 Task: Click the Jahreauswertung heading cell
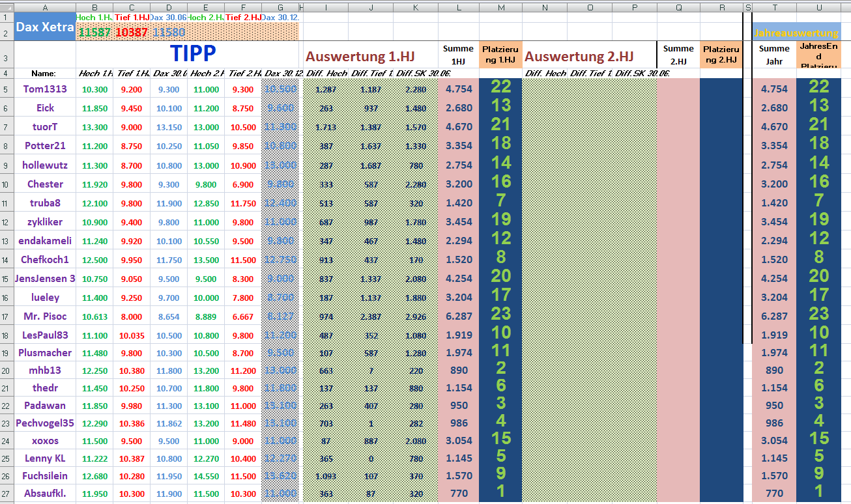(796, 33)
